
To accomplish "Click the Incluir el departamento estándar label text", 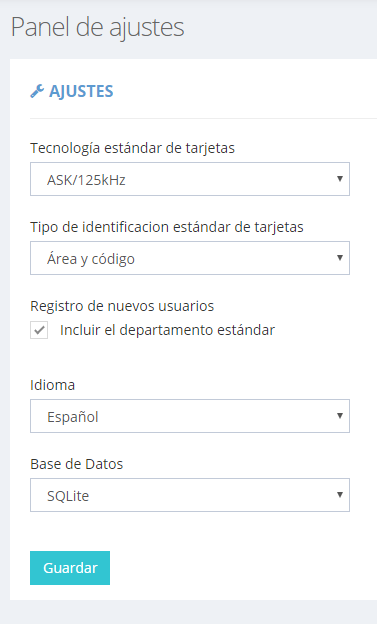I will pos(167,330).
